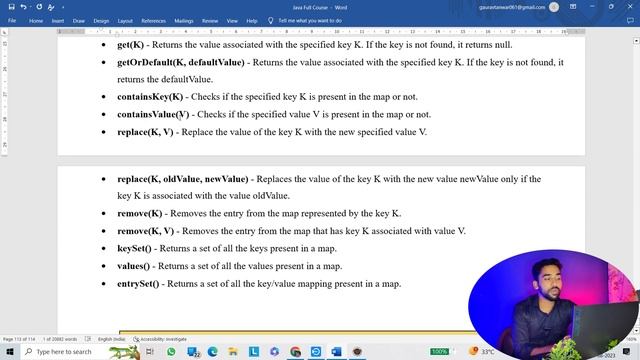Click the 'Page 113 of 114' status indicator
The height and width of the screenshot is (360, 640).
(x=19, y=339)
